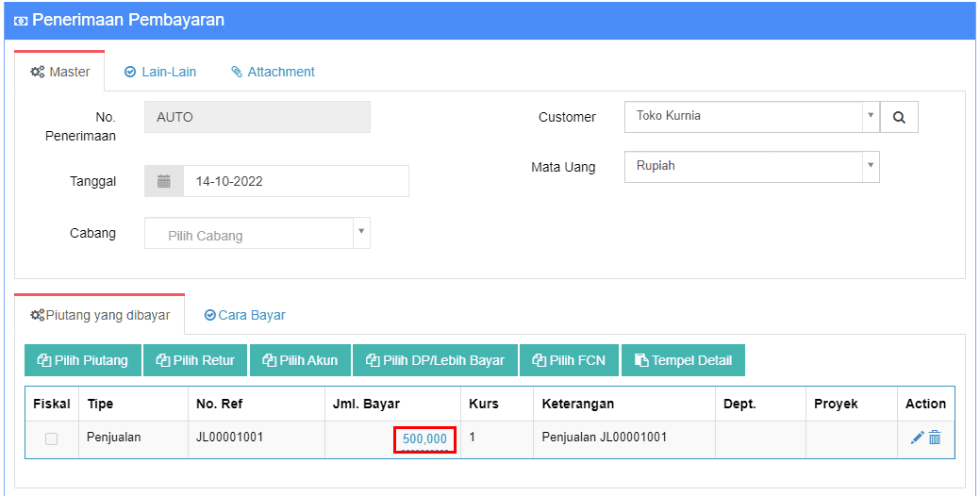Viewport: 980px width, 496px height.
Task: Click the Tempel Detail button
Action: [x=683, y=360]
